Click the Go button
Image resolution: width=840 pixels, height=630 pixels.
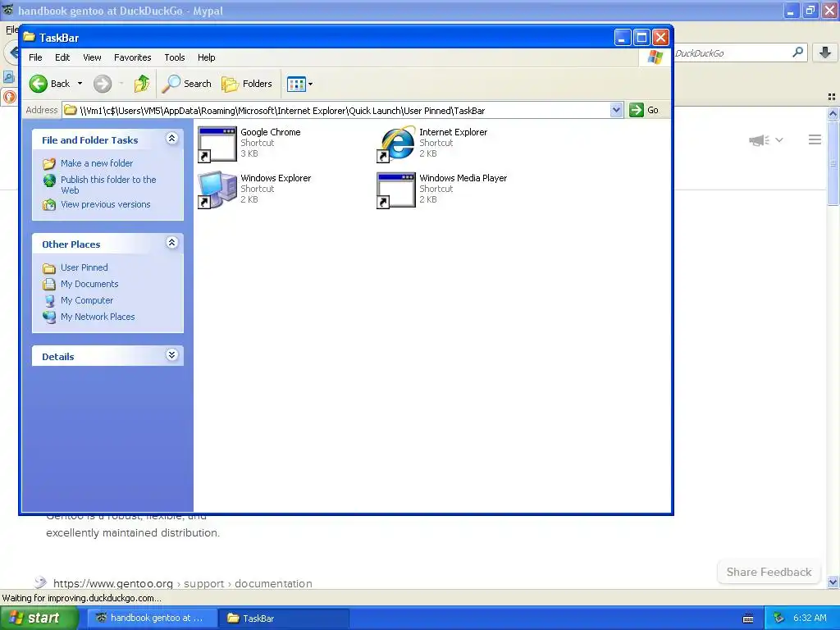click(644, 111)
